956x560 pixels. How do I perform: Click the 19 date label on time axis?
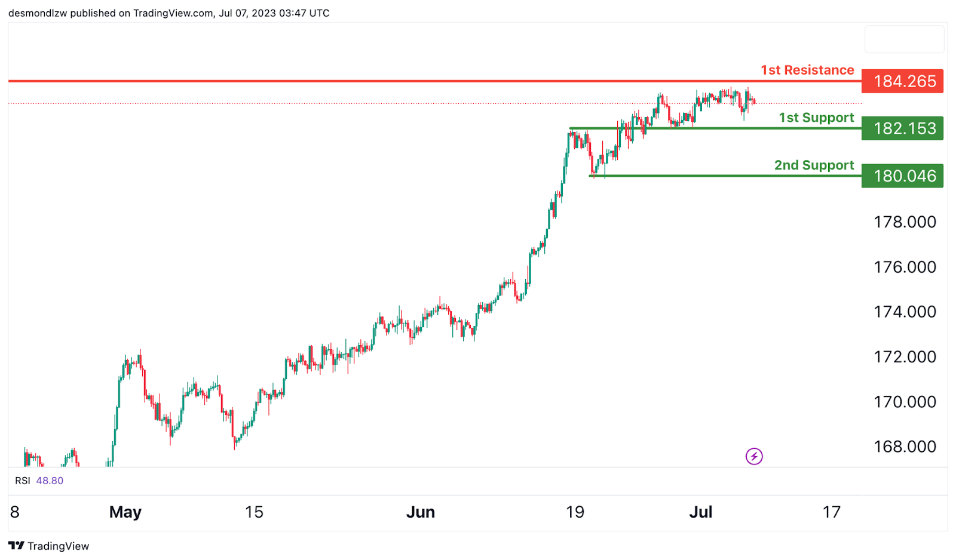pyautogui.click(x=575, y=512)
